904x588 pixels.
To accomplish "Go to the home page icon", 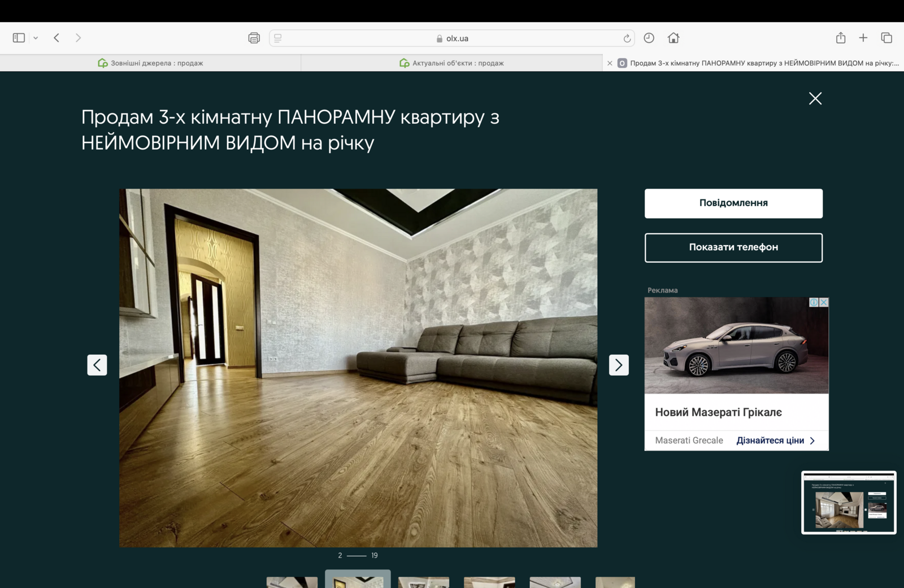I will click(x=673, y=38).
